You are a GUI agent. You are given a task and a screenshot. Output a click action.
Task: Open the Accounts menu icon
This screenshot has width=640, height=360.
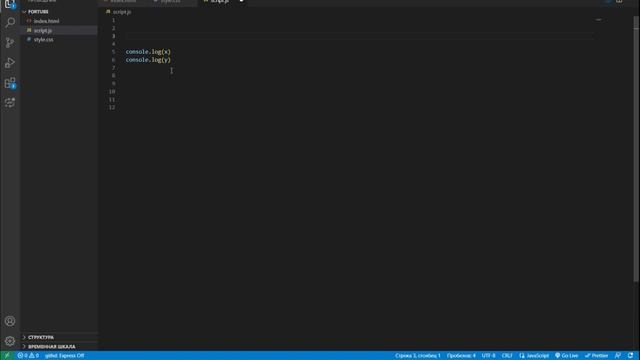point(10,321)
